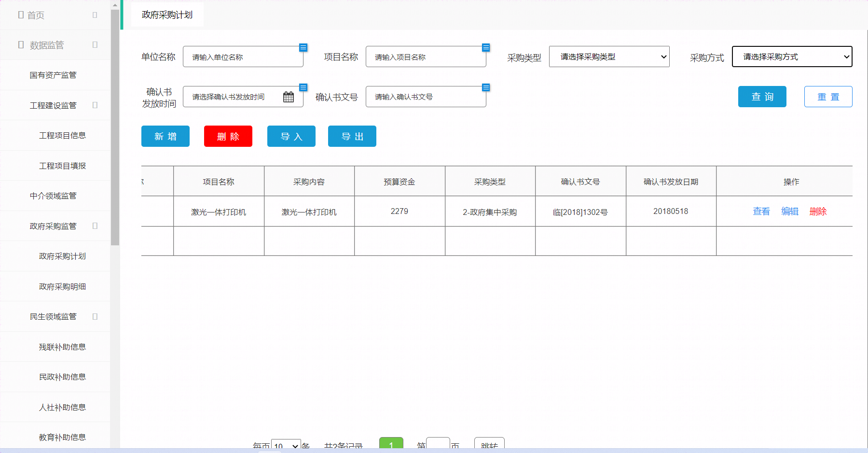Screen dimensions: 868x453
Task: Open 人社补助信息 menu item
Action: click(62, 407)
